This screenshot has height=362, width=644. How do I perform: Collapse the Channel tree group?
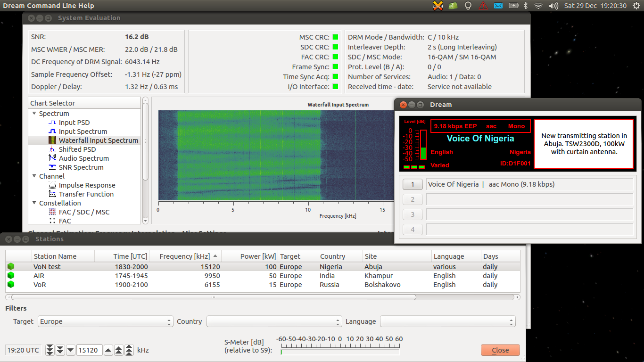pos(34,176)
